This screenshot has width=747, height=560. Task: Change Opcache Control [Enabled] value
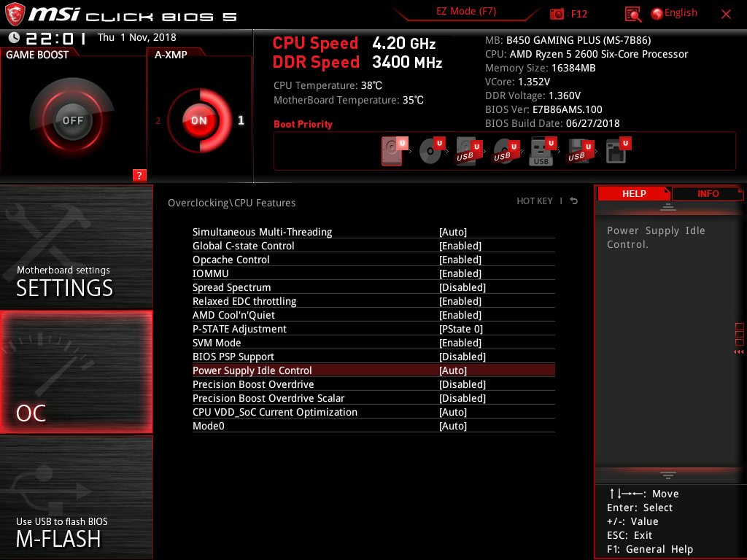click(460, 260)
